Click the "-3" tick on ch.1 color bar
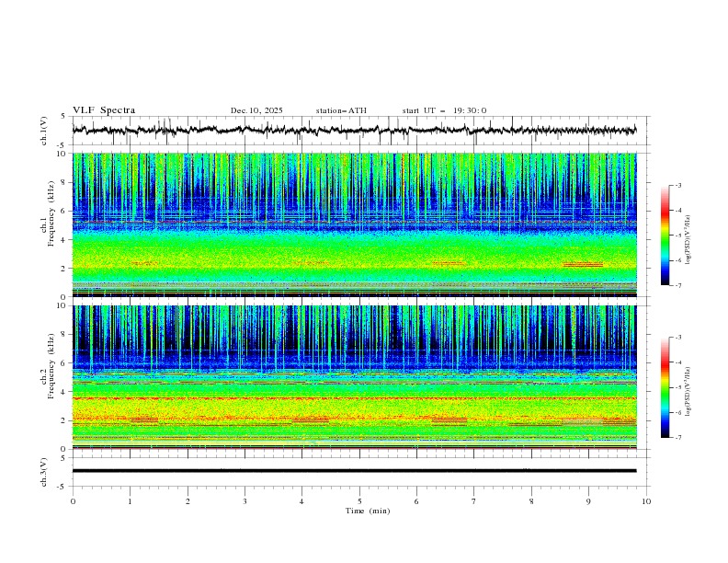Image resolution: width=728 pixels, height=563 pixels. [x=677, y=185]
